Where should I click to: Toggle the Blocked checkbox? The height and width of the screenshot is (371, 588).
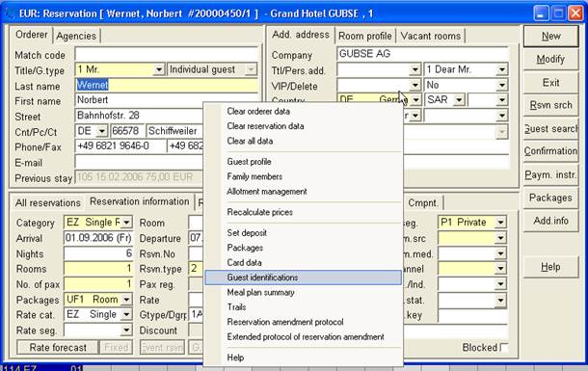[504, 348]
